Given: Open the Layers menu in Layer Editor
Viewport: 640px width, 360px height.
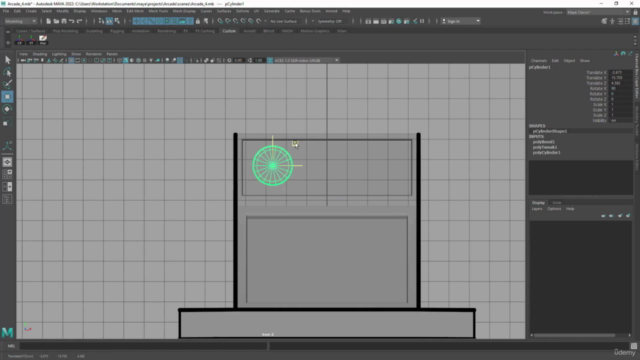Looking at the screenshot, I should [x=537, y=209].
